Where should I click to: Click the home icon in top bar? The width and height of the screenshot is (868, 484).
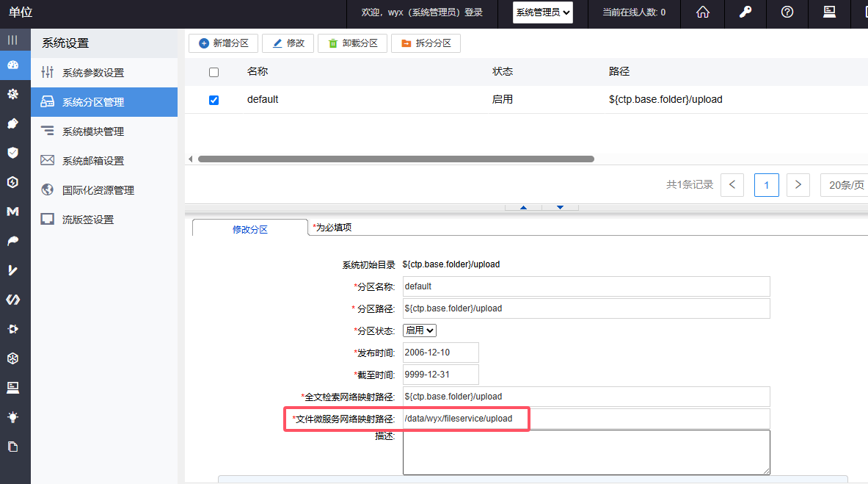tap(703, 12)
